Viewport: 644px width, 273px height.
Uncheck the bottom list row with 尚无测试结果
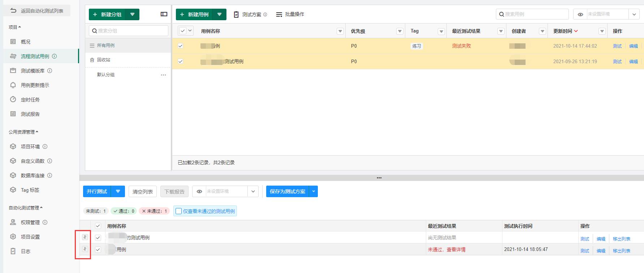tap(98, 238)
